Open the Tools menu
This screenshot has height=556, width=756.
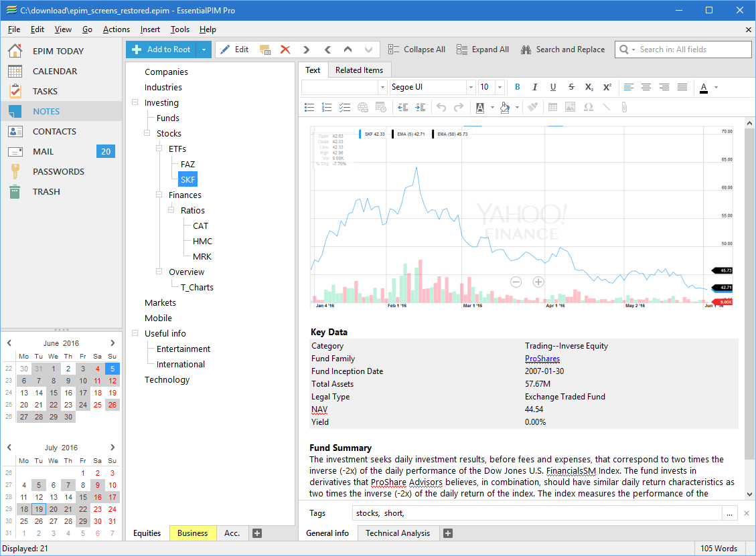click(x=180, y=29)
